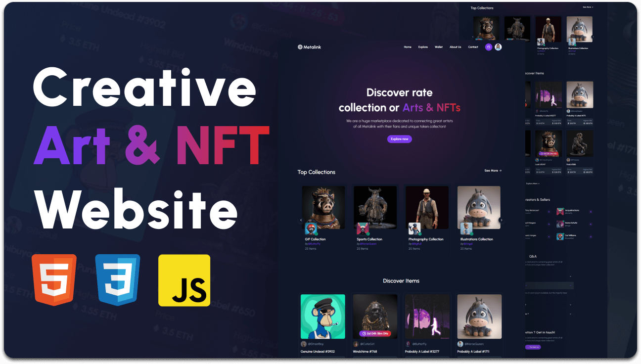The image size is (641, 364).
Task: Open About Us in the navbar
Action: (455, 47)
